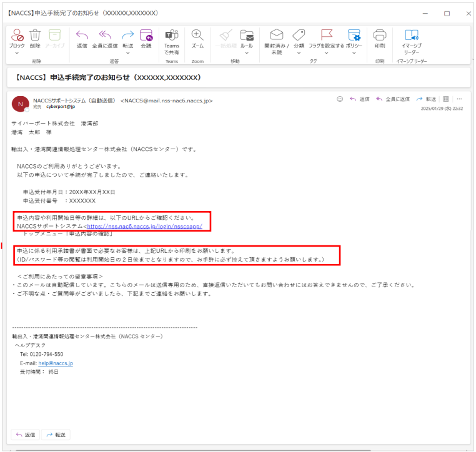Click the Forward (転送) ribbon icon
This screenshot has width=476, height=452.
click(x=127, y=36)
